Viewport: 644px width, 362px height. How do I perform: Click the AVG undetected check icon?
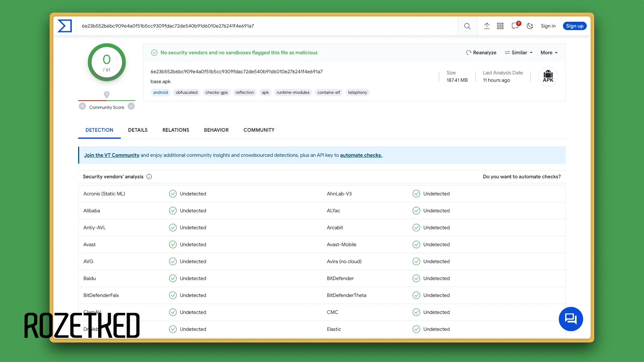tap(173, 261)
